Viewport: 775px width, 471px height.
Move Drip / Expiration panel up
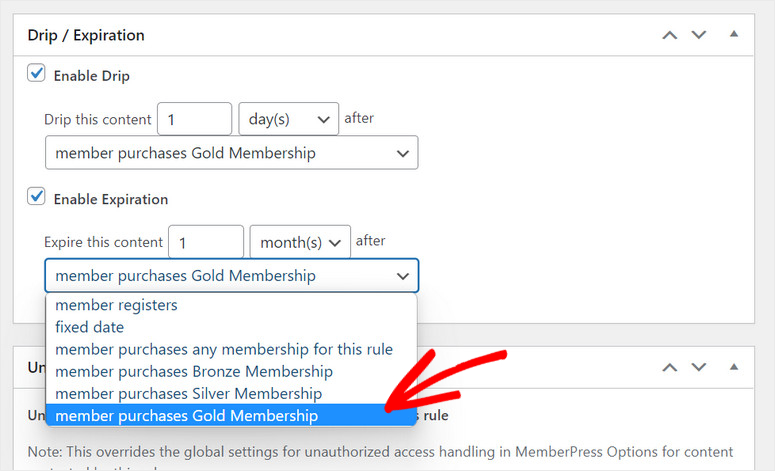(669, 35)
